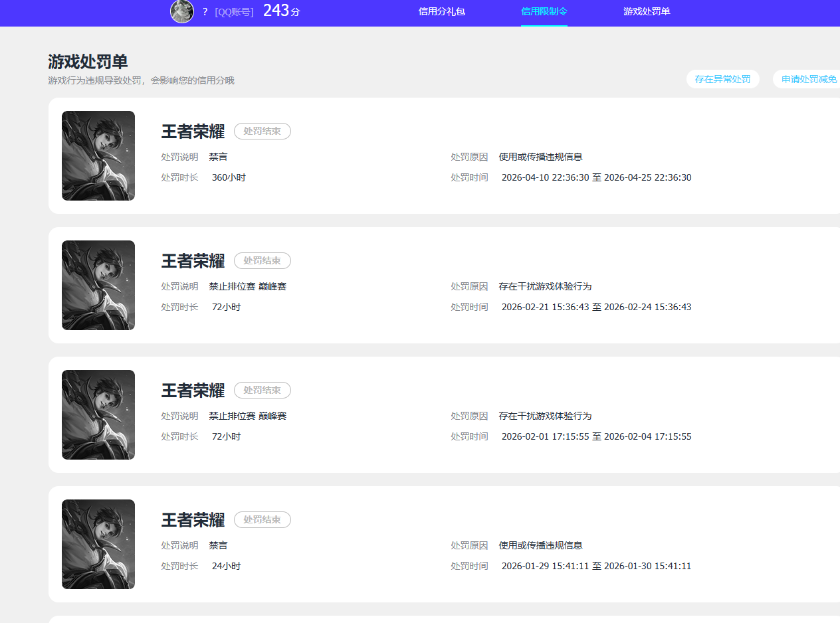Click the game thumbnail on the 24小时 penalty card
Image resolution: width=840 pixels, height=623 pixels.
coord(98,544)
